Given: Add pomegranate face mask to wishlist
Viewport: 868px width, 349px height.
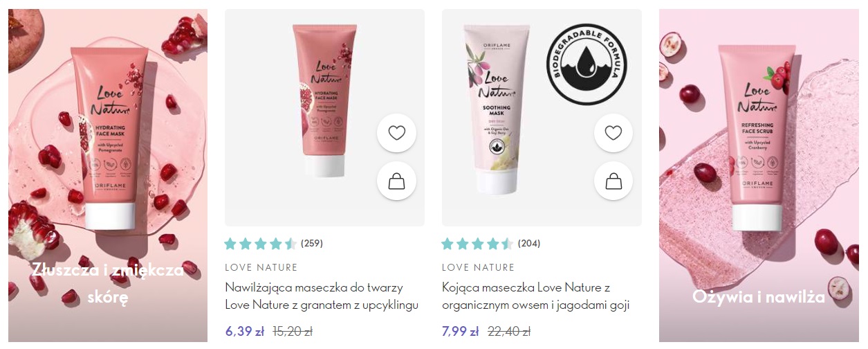Looking at the screenshot, I should coord(396,133).
